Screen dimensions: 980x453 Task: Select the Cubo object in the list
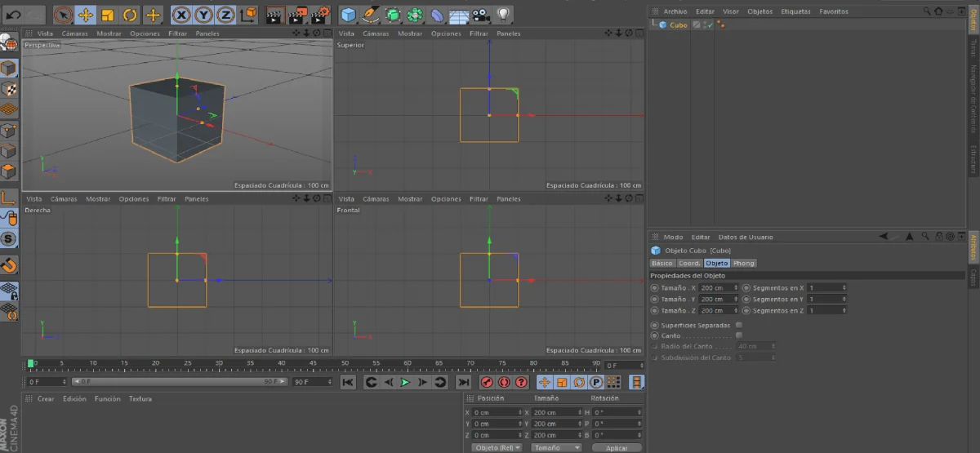(x=679, y=25)
